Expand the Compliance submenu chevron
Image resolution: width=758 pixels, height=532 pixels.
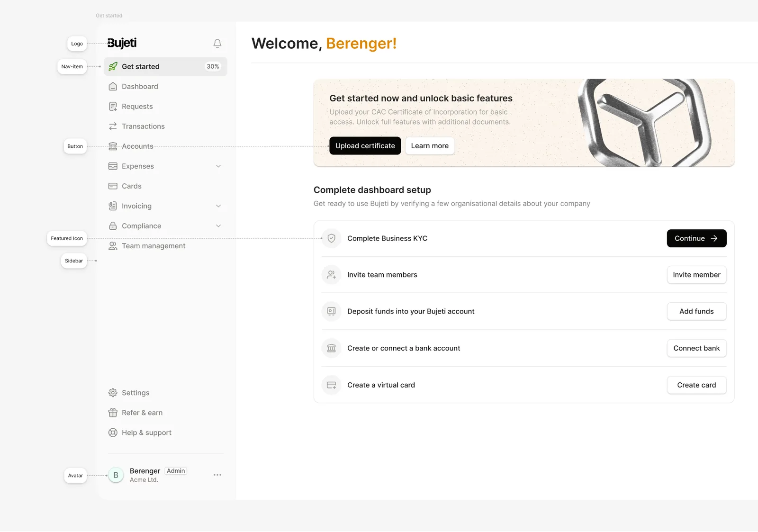pyautogui.click(x=218, y=226)
